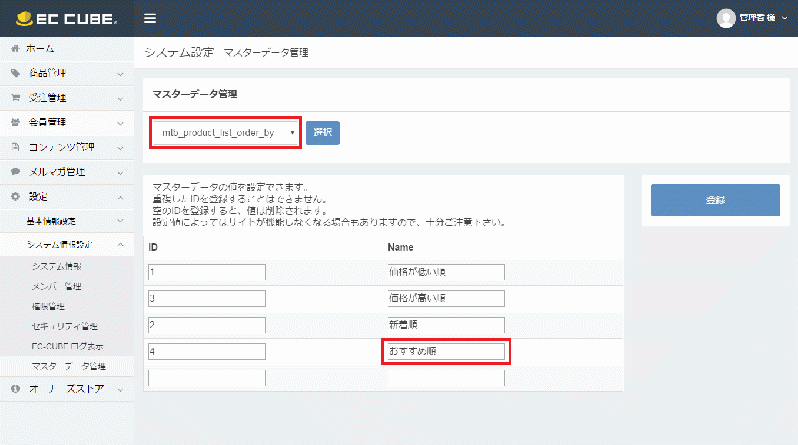798x445 pixels.
Task: Click the user avatar in header
Action: [726, 18]
